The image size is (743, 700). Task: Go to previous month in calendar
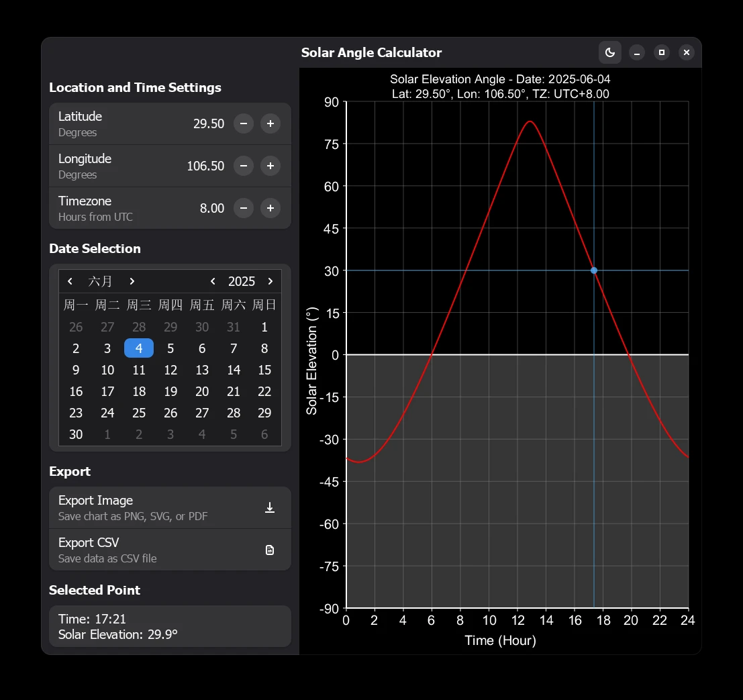pyautogui.click(x=70, y=281)
